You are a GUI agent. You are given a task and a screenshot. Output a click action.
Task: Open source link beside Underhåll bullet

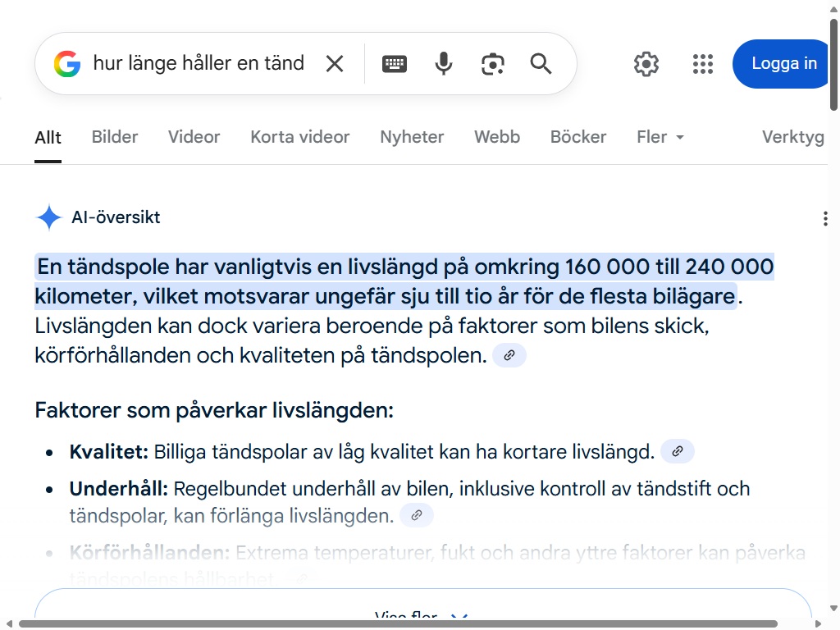click(417, 516)
